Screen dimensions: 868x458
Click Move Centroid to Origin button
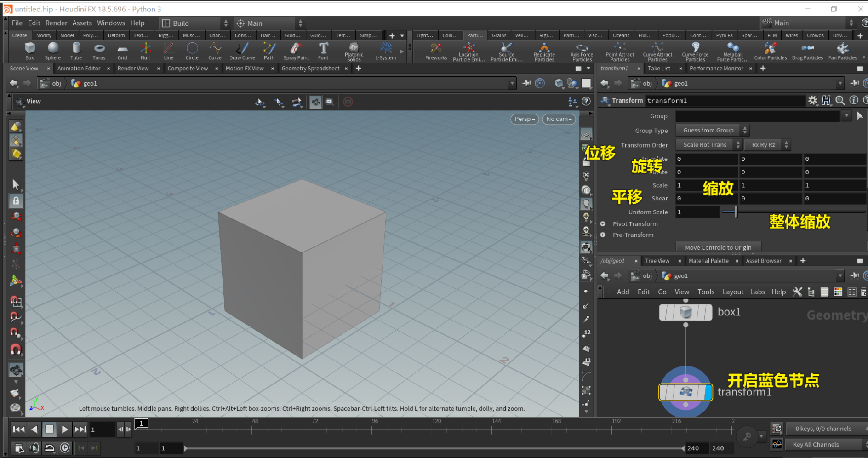718,247
